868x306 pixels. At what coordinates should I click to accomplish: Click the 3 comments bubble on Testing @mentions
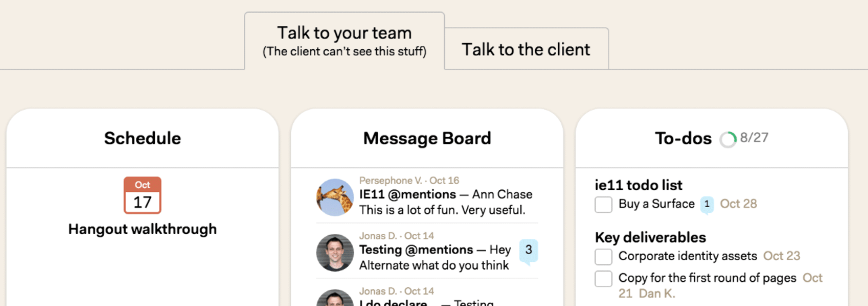coord(528,251)
